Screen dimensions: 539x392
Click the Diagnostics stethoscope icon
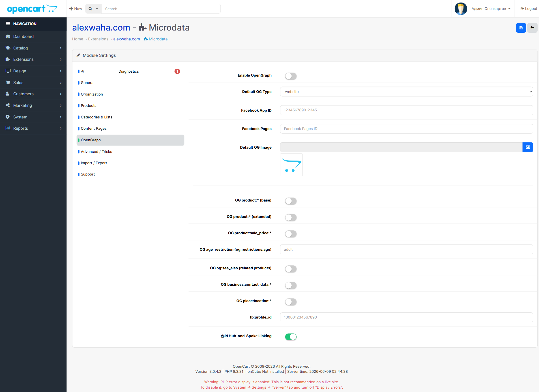click(x=82, y=71)
